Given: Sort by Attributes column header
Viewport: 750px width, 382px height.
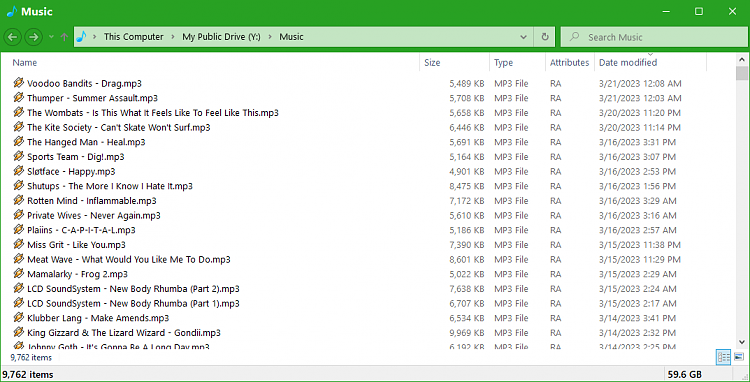Looking at the screenshot, I should click(570, 63).
